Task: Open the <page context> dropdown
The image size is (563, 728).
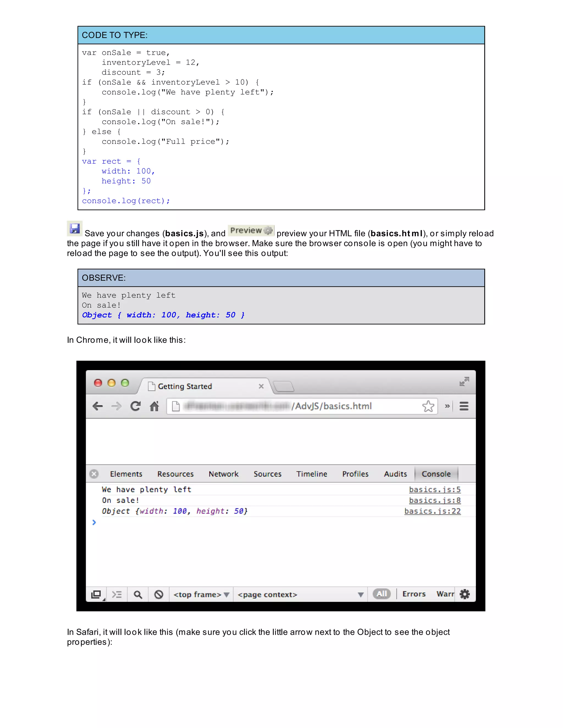Action: pos(300,595)
